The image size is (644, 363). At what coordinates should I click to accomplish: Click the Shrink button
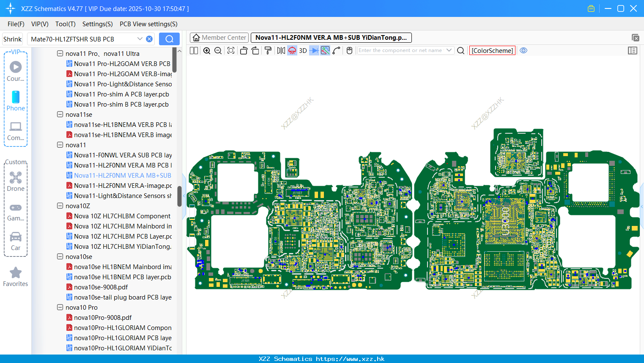(x=13, y=39)
